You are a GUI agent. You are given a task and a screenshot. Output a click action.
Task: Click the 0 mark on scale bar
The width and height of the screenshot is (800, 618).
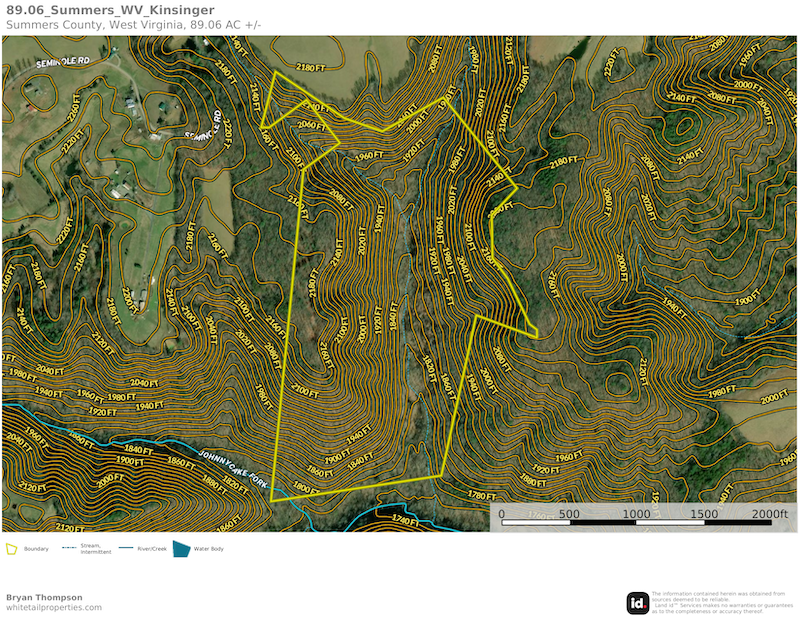coord(501,514)
